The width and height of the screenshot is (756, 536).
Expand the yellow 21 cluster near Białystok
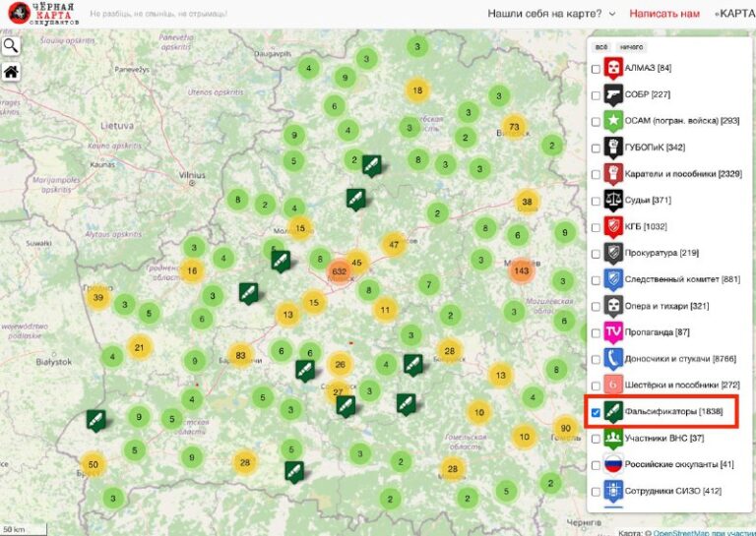[x=140, y=347]
